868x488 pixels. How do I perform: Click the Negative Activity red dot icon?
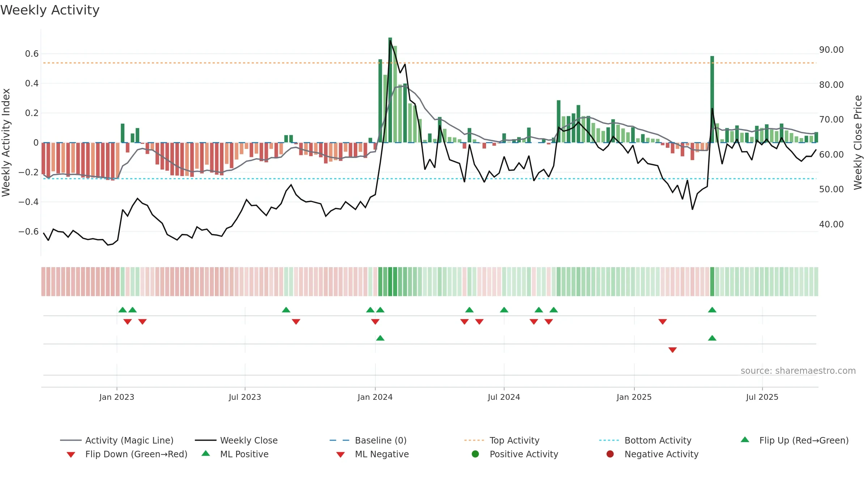point(610,454)
